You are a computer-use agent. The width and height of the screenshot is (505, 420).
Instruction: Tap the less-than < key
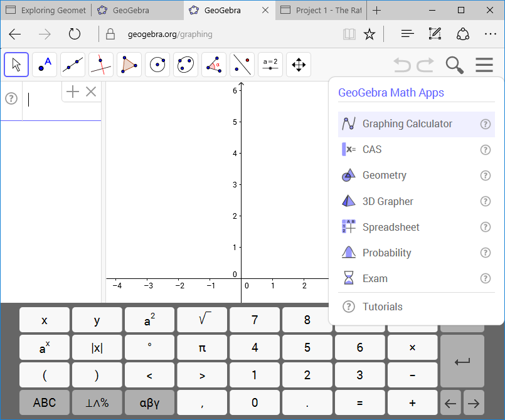tap(149, 375)
